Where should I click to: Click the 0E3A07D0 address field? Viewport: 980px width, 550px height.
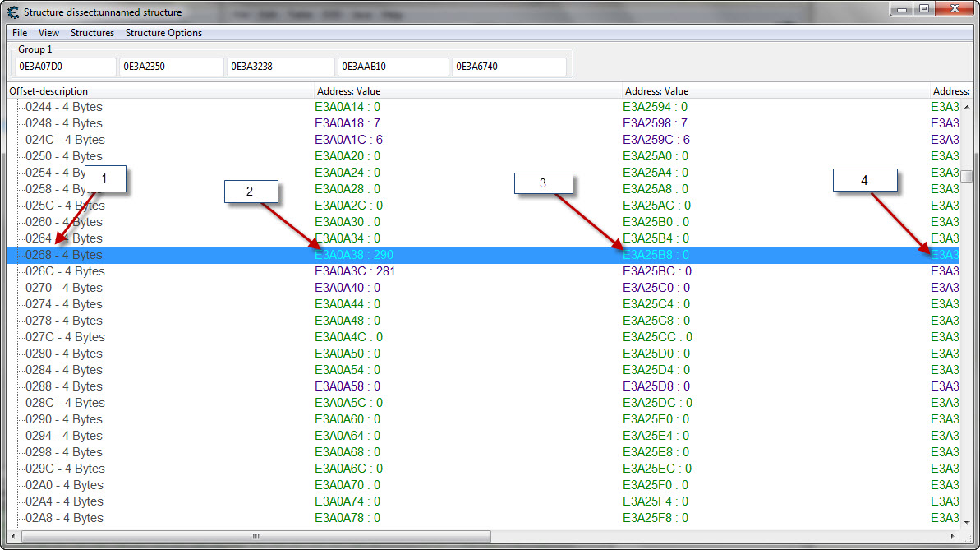coord(66,67)
